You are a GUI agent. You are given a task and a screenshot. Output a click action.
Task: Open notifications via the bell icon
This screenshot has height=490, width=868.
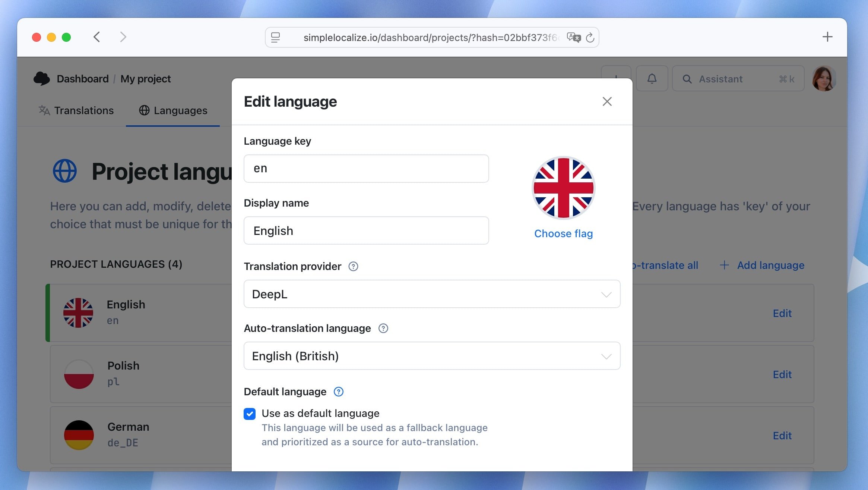tap(652, 78)
